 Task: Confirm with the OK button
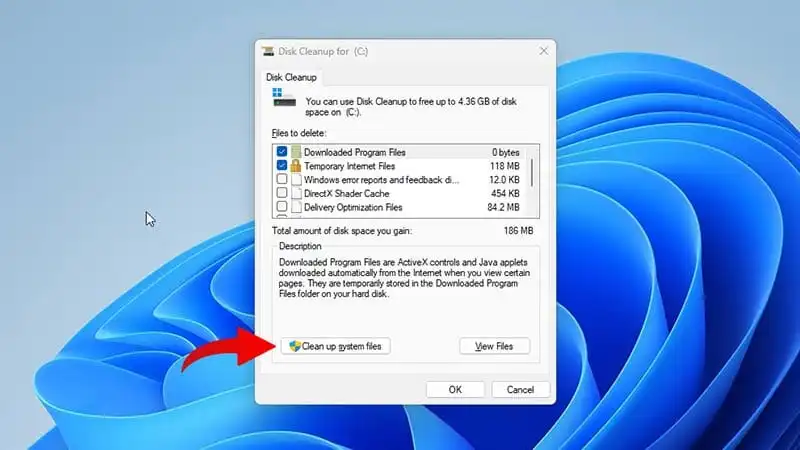tap(455, 389)
